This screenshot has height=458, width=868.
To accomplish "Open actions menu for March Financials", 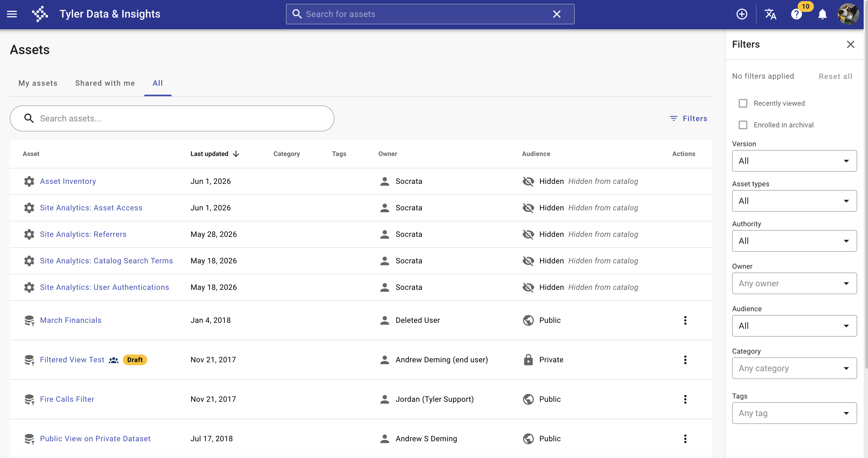I will pyautogui.click(x=685, y=320).
